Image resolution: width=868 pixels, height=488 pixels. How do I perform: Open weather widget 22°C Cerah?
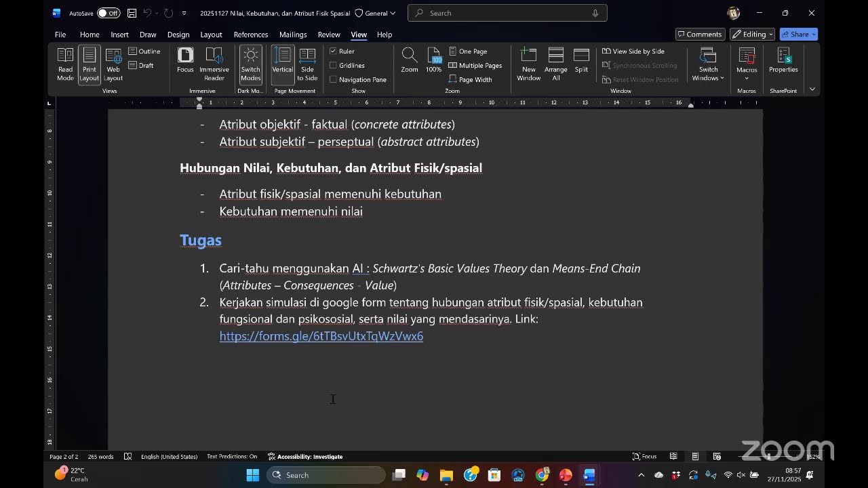[x=72, y=474]
